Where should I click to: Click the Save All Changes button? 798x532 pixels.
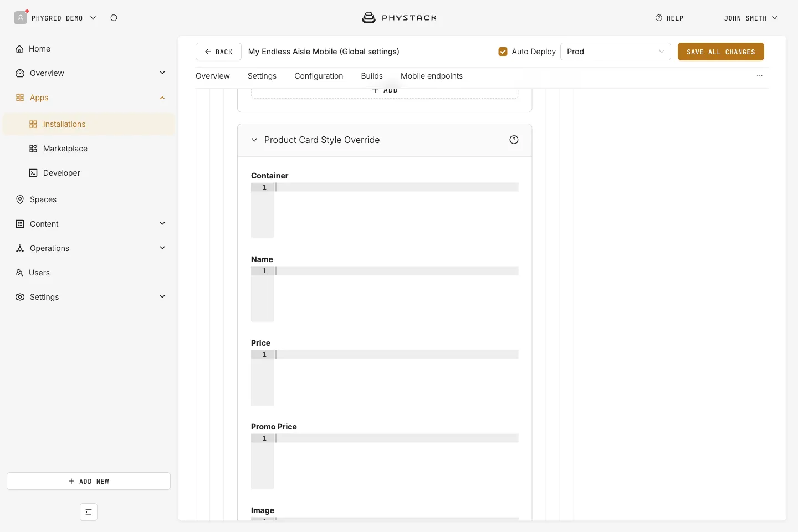(x=720, y=52)
